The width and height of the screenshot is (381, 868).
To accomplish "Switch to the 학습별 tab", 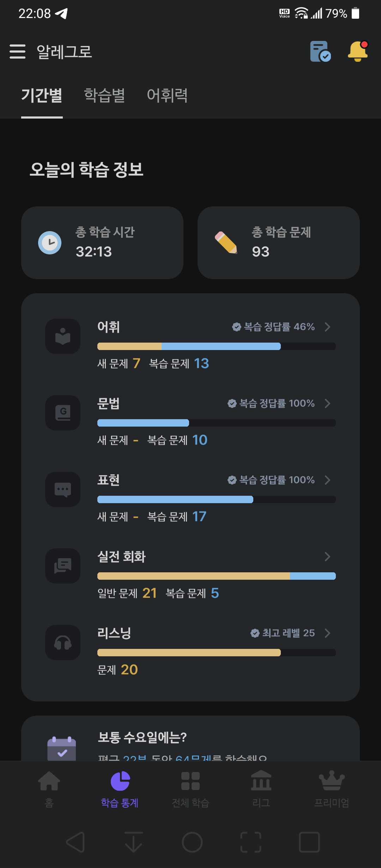I will tap(104, 95).
